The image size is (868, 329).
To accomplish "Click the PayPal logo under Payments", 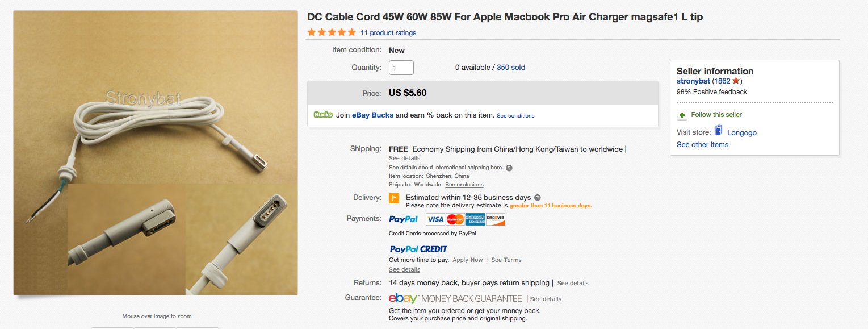I will coord(403,219).
